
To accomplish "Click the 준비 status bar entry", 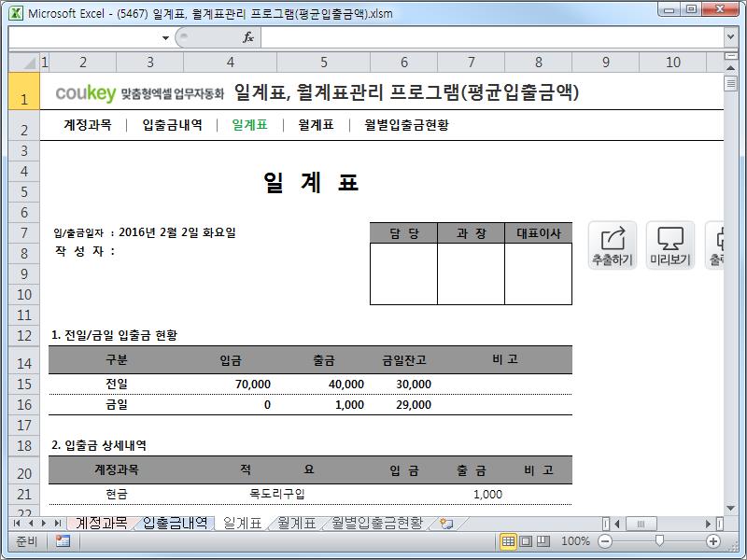I will pos(27,541).
